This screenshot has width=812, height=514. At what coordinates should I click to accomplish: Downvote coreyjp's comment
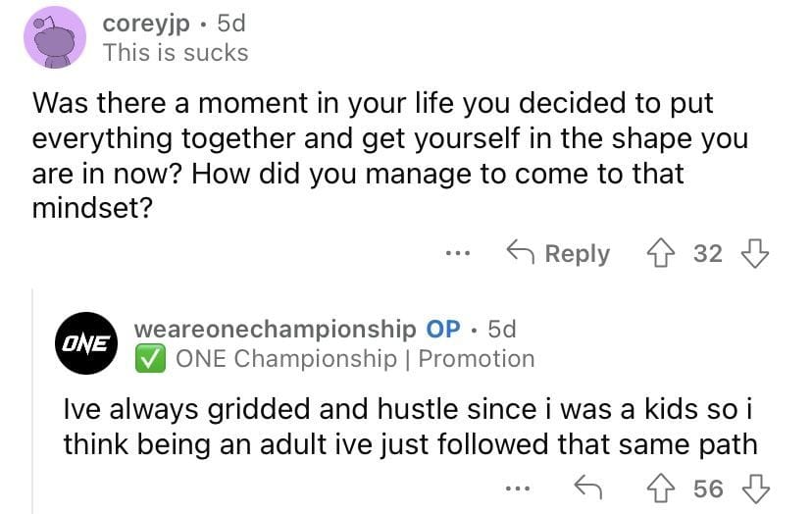(754, 254)
